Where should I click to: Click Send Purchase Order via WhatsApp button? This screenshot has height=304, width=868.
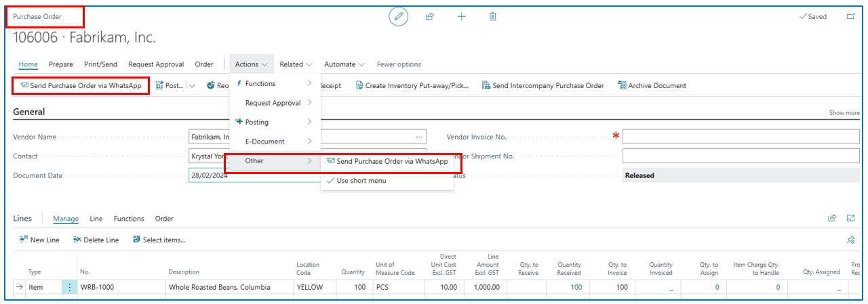tap(81, 86)
